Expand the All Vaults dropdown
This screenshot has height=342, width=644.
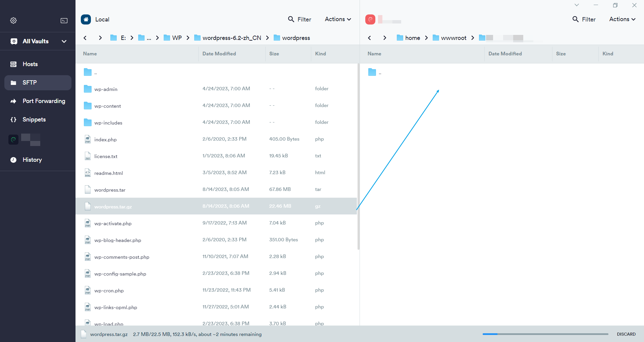64,41
